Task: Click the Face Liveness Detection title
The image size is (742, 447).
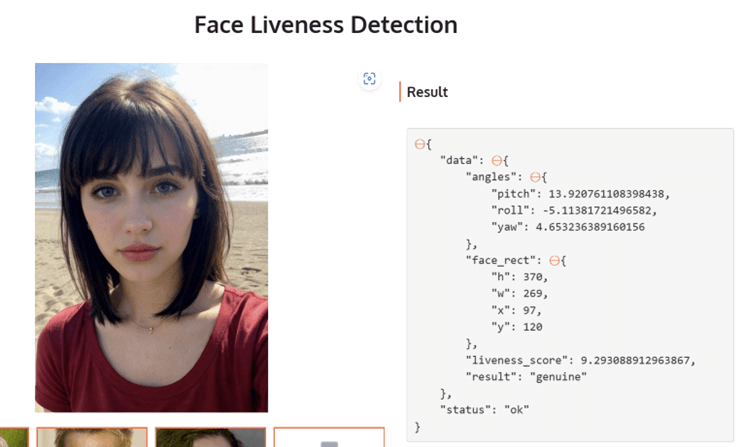Action: [326, 25]
